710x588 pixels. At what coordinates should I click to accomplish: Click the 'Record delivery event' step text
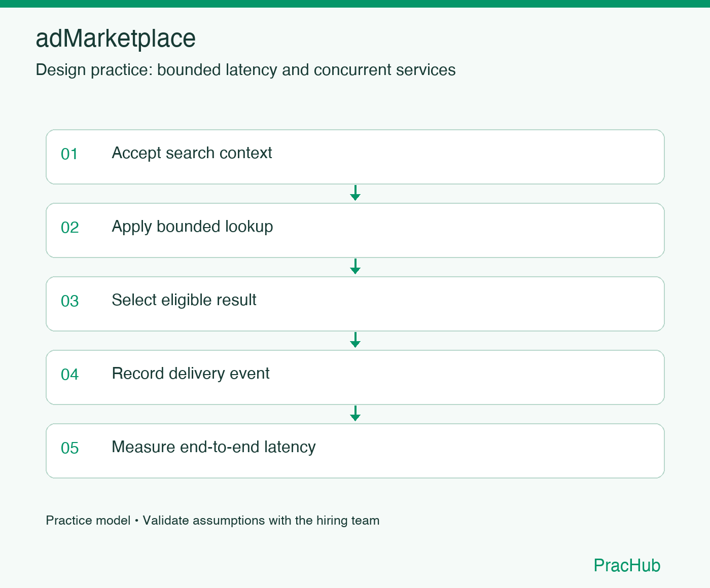(x=191, y=374)
